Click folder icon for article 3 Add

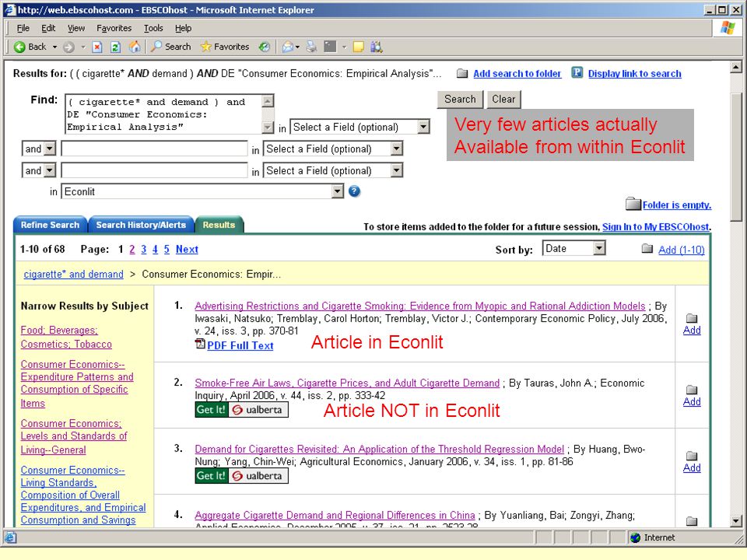pyautogui.click(x=692, y=456)
